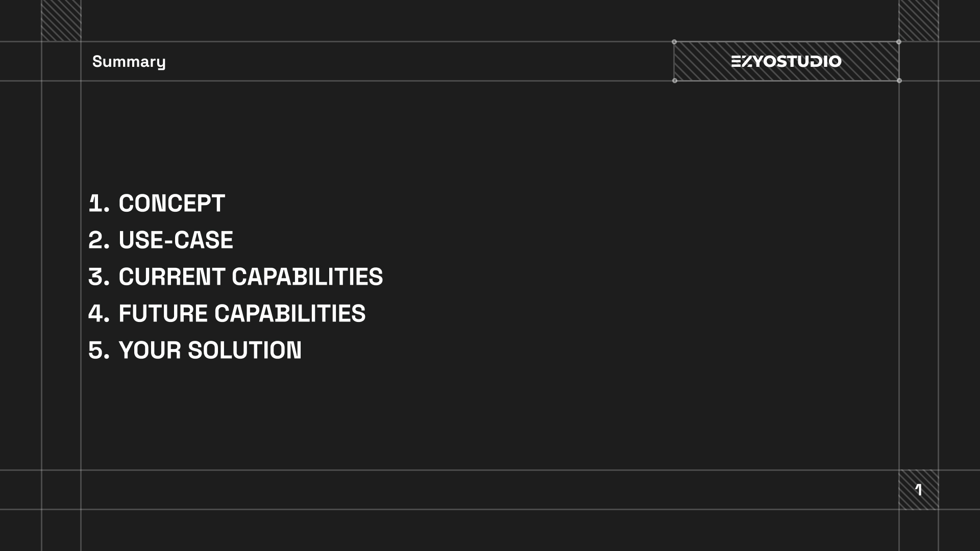Click the numeral 5 before YOUR SOLUTION

pos(96,350)
